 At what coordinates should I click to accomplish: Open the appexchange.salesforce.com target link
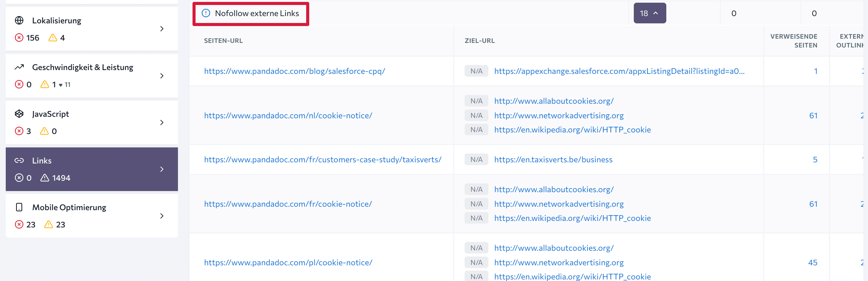619,71
